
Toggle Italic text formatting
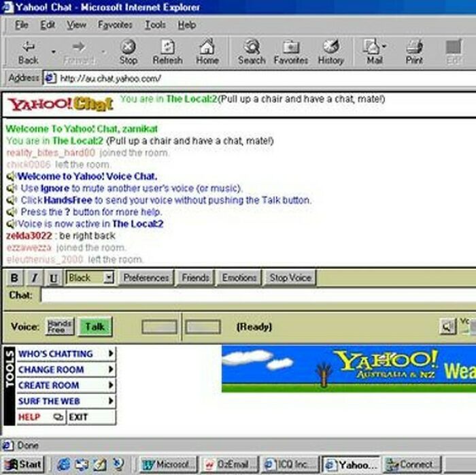click(34, 278)
